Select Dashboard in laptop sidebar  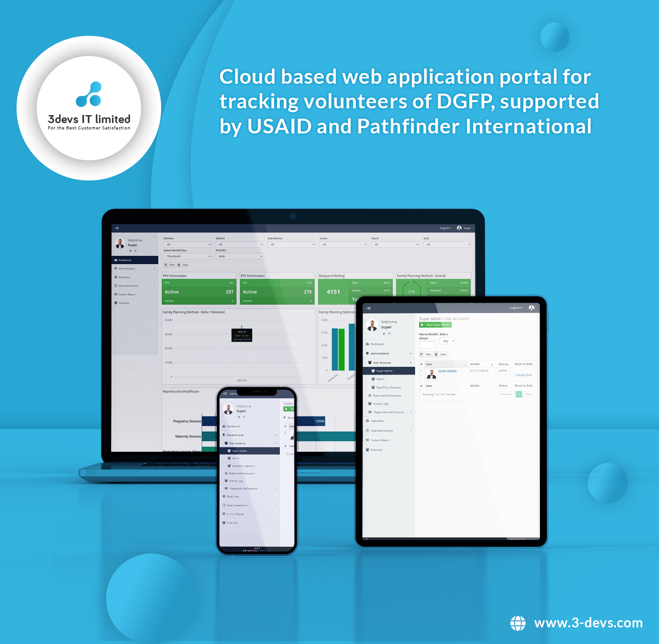135,260
